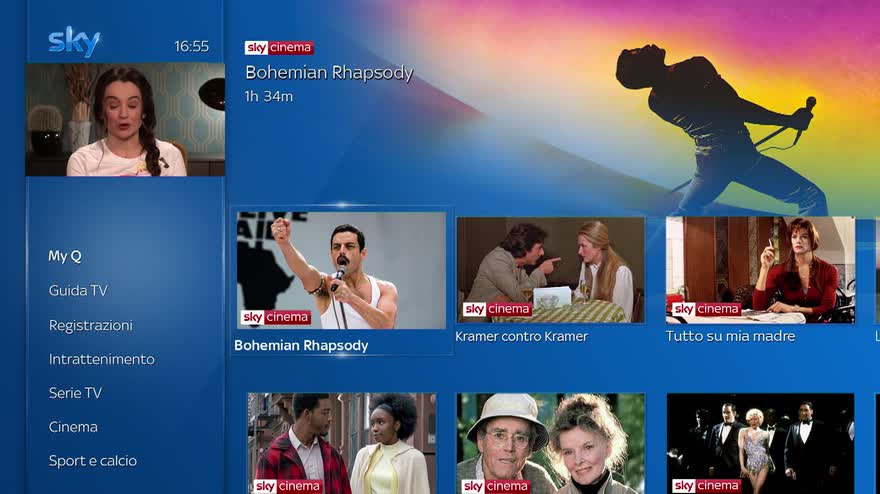Open the Kramer contro Kramer thumbnail
The image size is (880, 494).
pos(551,270)
